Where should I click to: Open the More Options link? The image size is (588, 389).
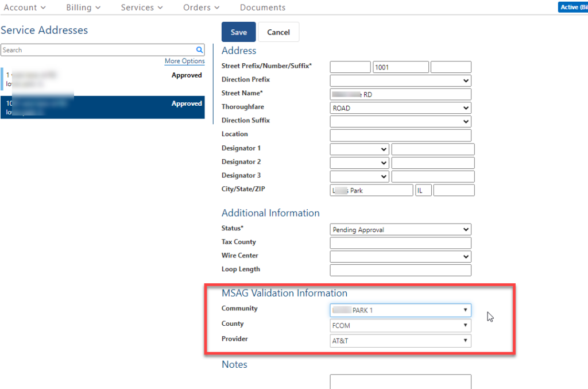tap(184, 61)
